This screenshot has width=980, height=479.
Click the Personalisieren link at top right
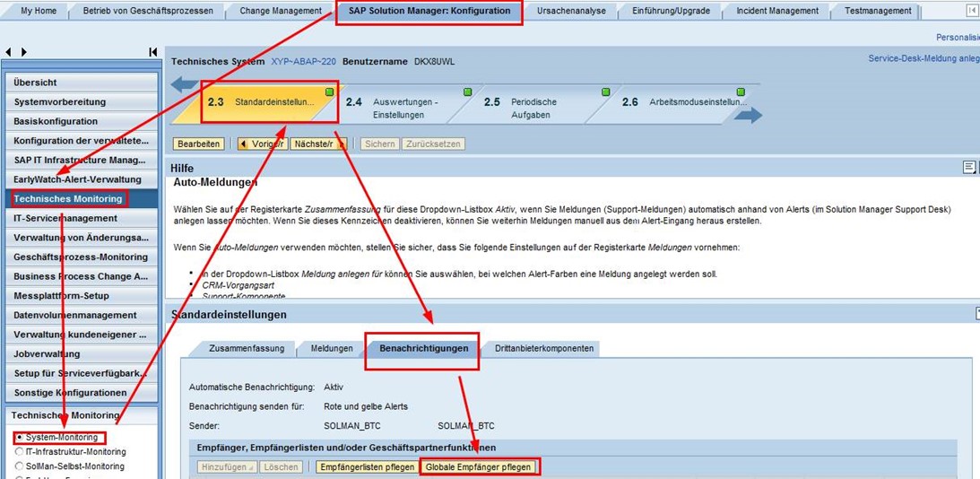pyautogui.click(x=958, y=38)
